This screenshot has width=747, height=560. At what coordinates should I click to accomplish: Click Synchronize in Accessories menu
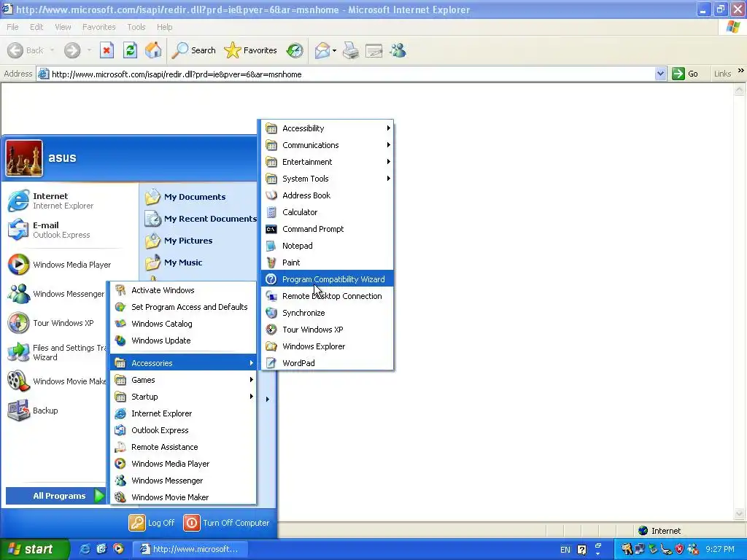[328, 313]
